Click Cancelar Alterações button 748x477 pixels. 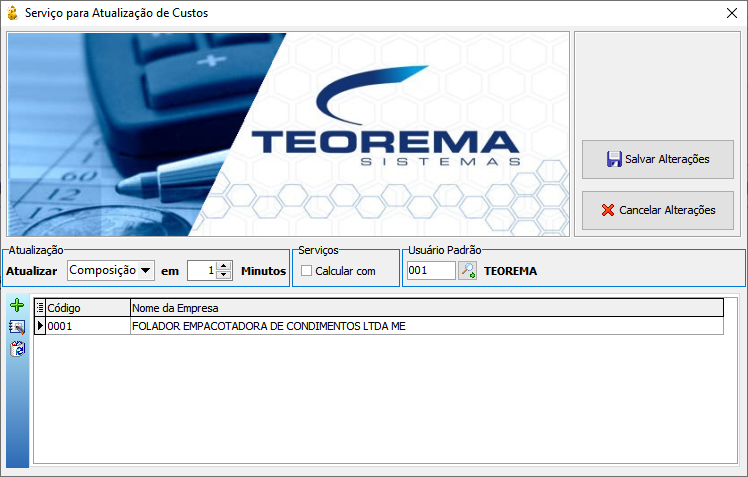pyautogui.click(x=657, y=210)
